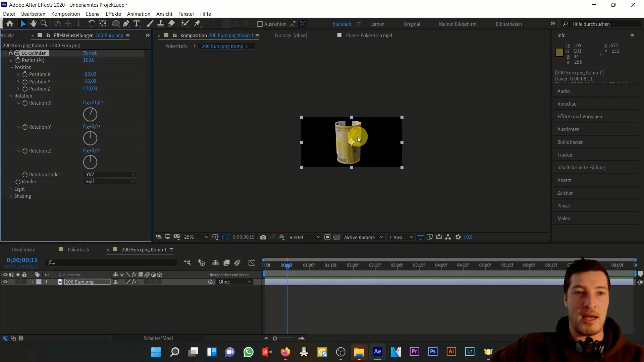Select the Komposition menu in menu bar
644x362 pixels.
point(65,14)
